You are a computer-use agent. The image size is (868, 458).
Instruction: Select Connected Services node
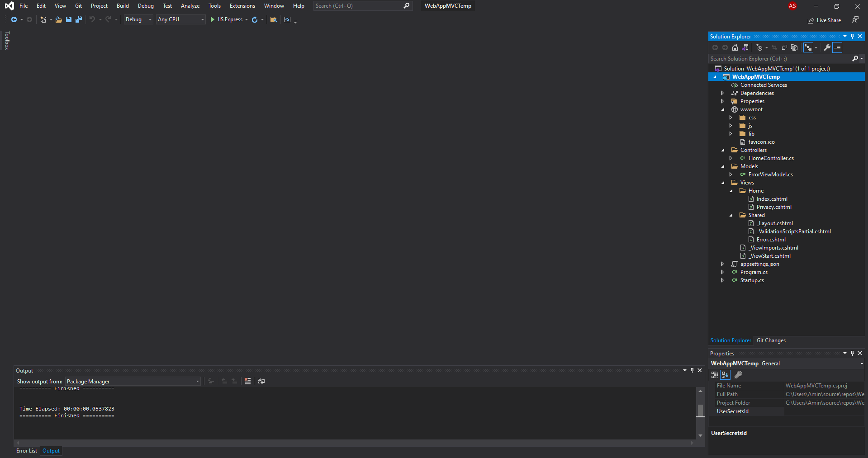click(x=764, y=85)
